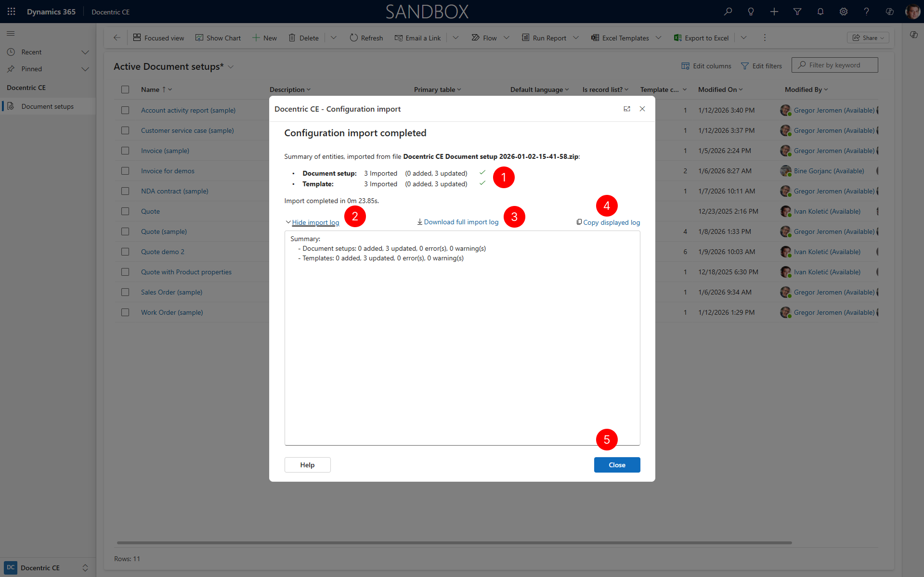
Task: Click Edit filters
Action: tap(761, 66)
